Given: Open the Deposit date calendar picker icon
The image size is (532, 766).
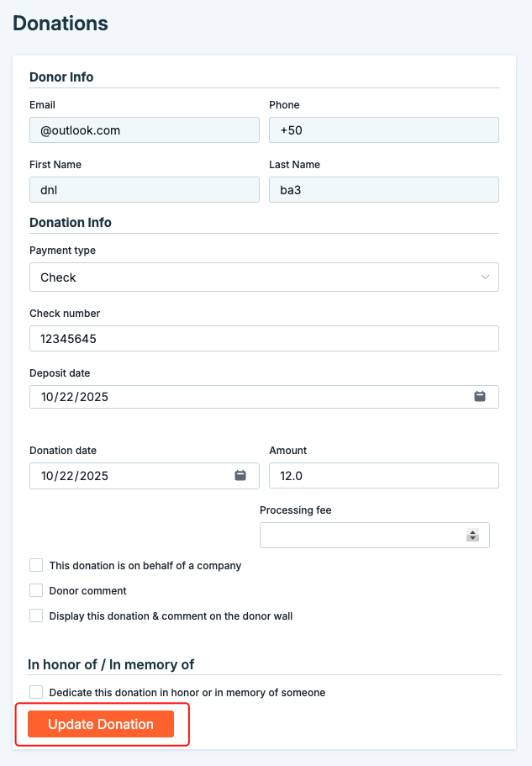Looking at the screenshot, I should [480, 396].
